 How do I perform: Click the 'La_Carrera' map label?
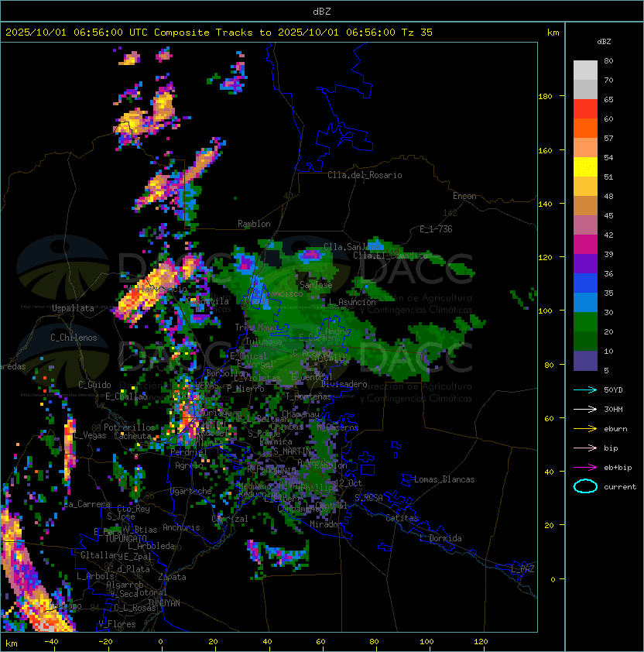tap(87, 504)
